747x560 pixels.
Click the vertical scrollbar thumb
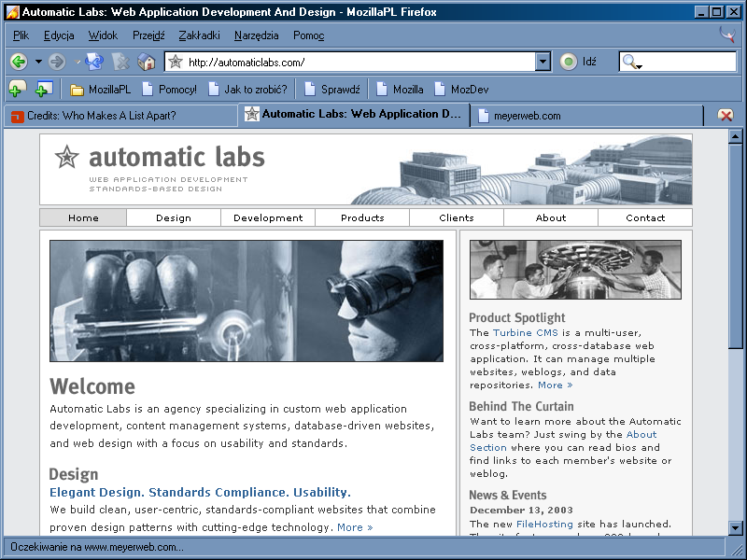point(735,246)
